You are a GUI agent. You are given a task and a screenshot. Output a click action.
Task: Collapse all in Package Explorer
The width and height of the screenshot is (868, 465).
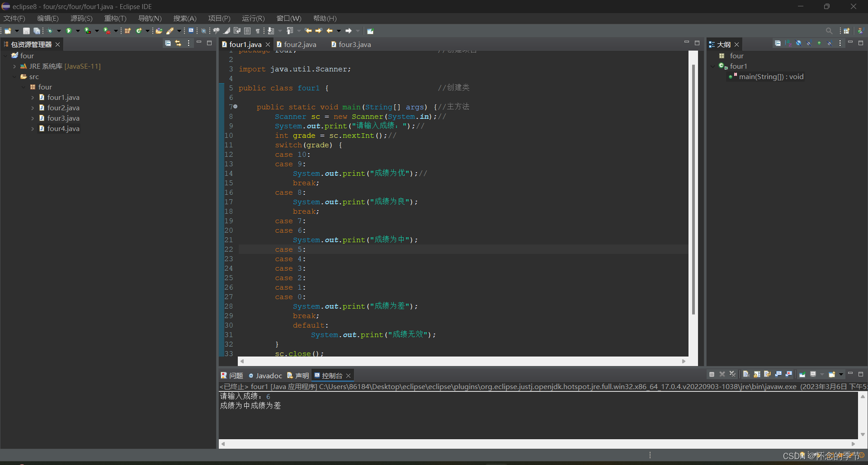(x=168, y=43)
